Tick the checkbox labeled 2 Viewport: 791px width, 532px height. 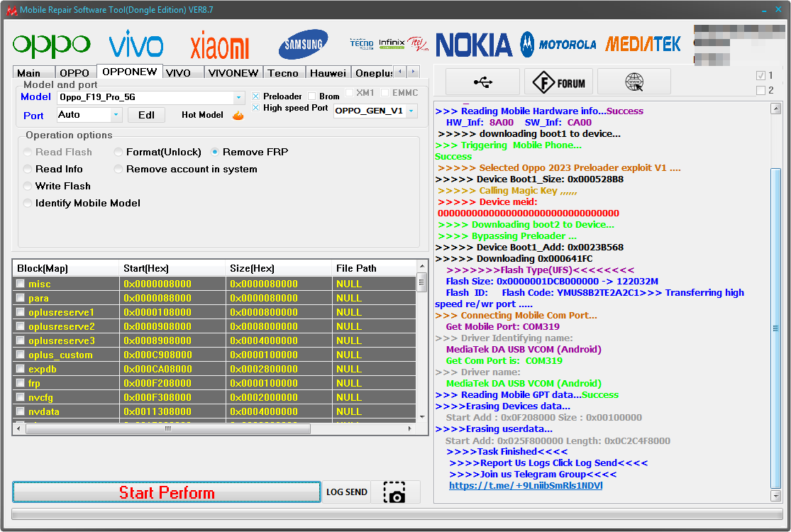(760, 90)
